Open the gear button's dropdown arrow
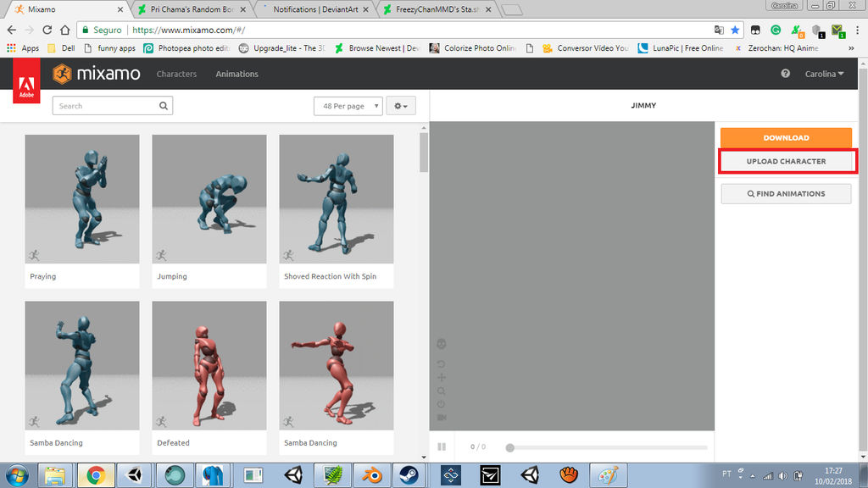This screenshot has height=488, width=868. point(404,105)
